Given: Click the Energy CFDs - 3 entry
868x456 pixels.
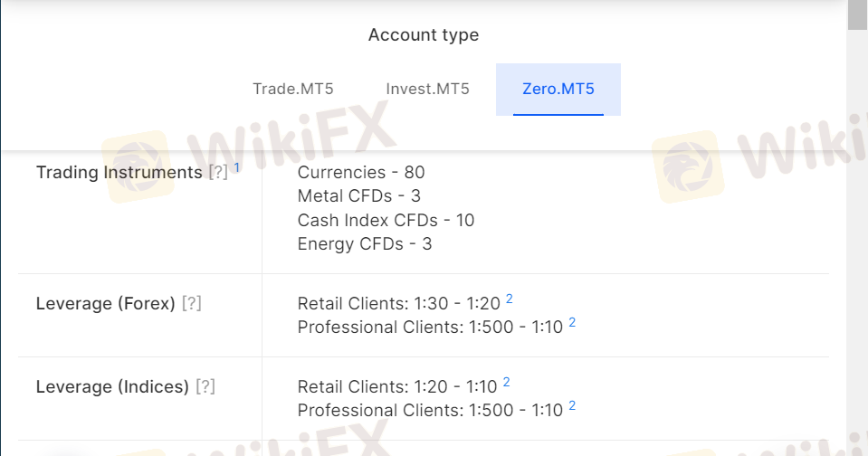Looking at the screenshot, I should pos(364,244).
